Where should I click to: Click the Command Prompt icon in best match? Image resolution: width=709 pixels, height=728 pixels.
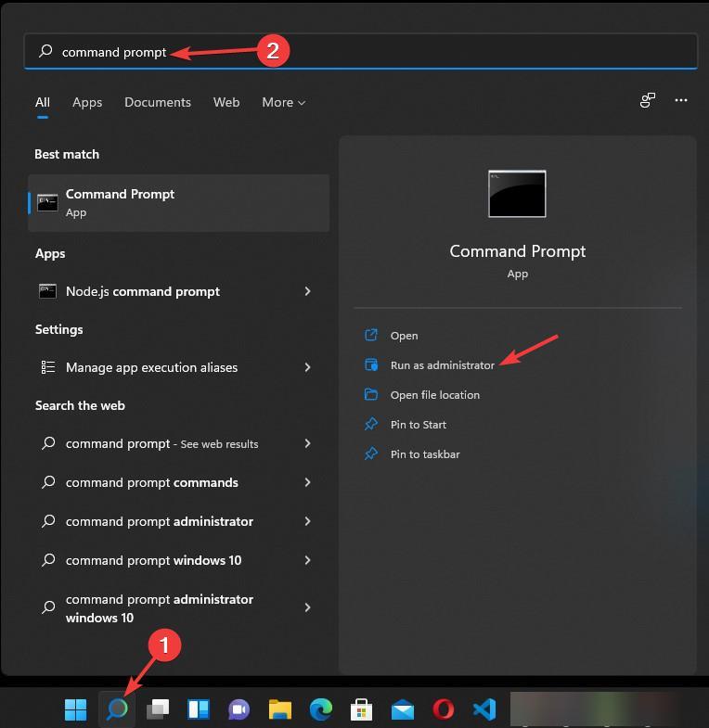pyautogui.click(x=47, y=203)
